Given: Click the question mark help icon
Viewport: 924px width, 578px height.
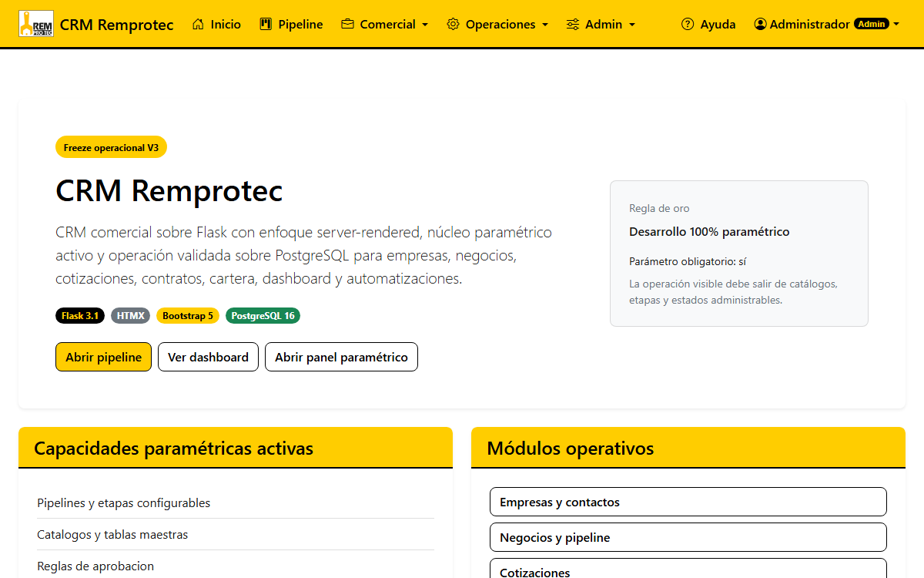Looking at the screenshot, I should click(688, 24).
